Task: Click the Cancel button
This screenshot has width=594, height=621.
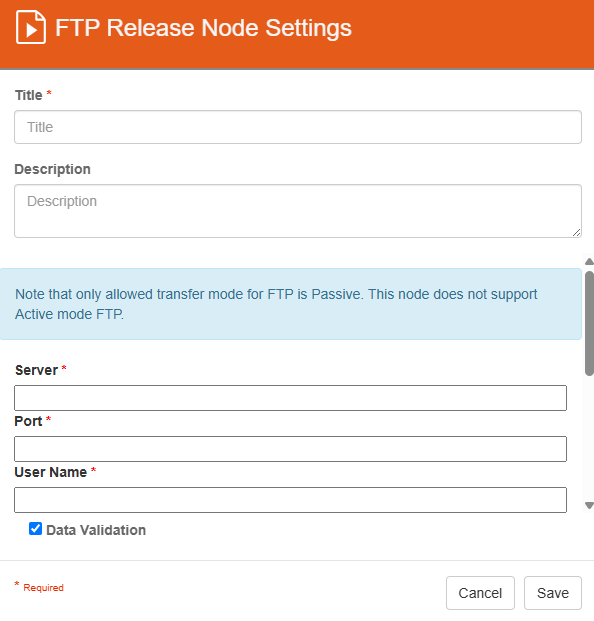Action: [x=480, y=593]
